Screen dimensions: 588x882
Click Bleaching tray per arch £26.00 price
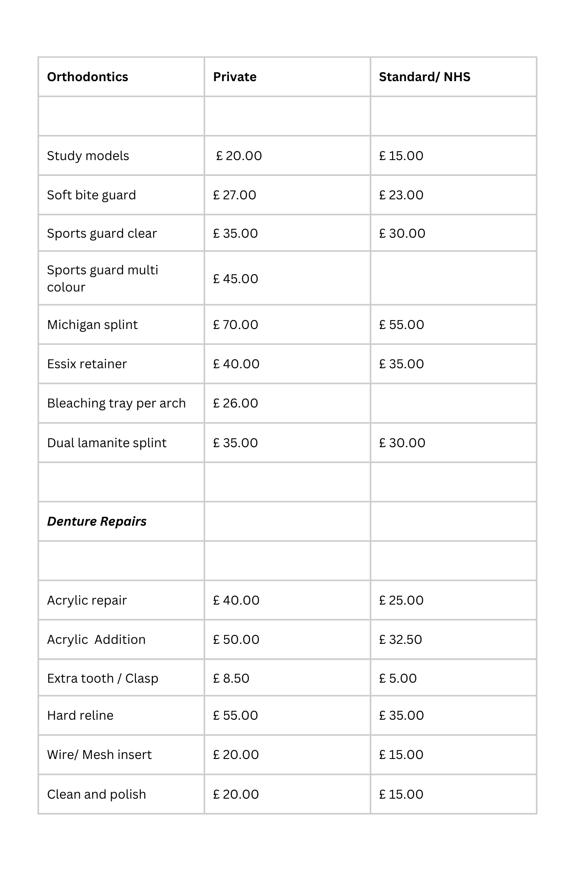tap(236, 403)
